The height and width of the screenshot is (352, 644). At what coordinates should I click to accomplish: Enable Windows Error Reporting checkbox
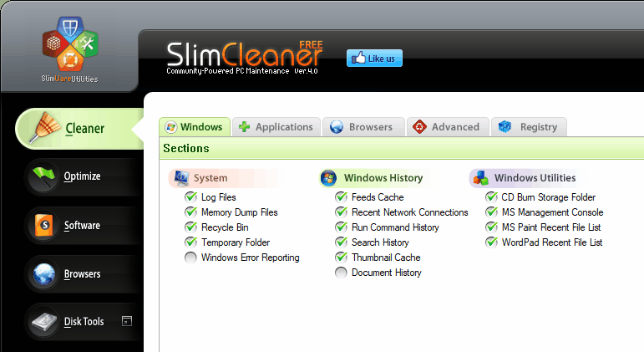[x=190, y=258]
